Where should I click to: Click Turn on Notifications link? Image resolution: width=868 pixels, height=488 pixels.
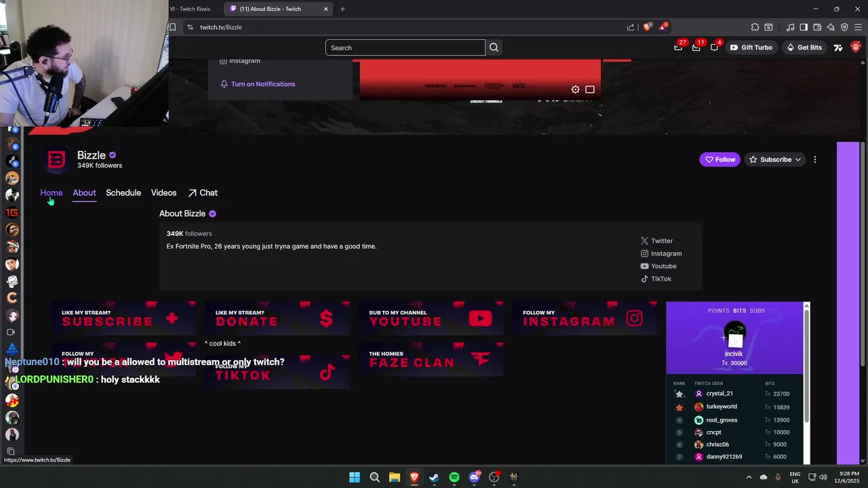(x=257, y=84)
